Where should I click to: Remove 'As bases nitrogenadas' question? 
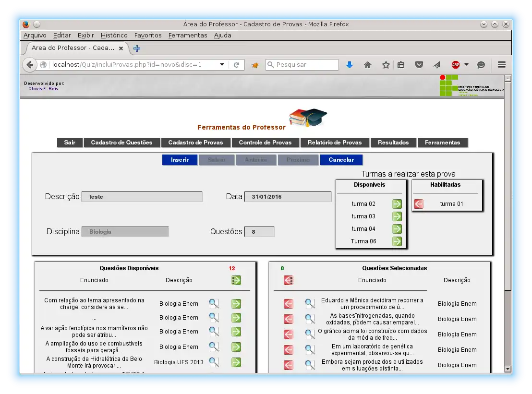[289, 319]
